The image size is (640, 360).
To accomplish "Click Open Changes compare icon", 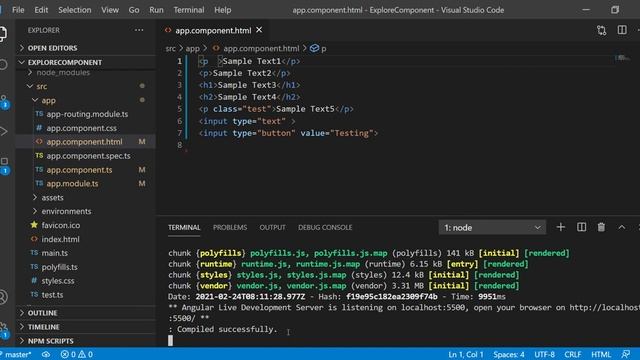I will (x=601, y=30).
